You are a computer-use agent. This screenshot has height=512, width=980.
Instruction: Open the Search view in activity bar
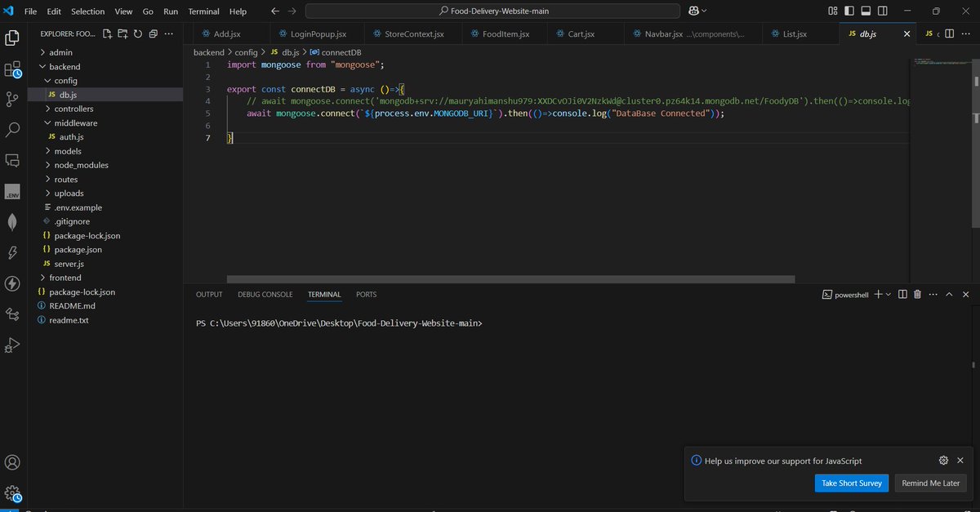pyautogui.click(x=12, y=129)
